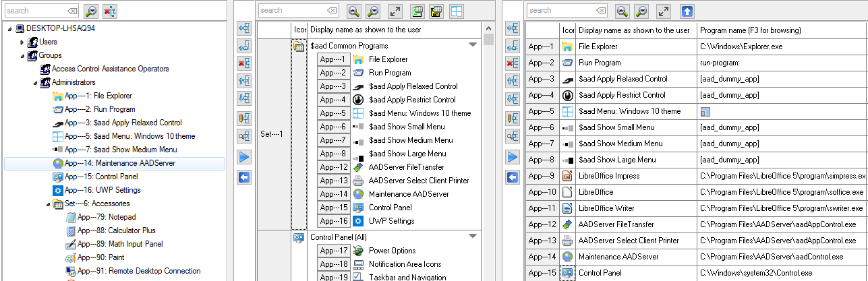
Task: Expand the Users tree node
Action: pos(22,42)
